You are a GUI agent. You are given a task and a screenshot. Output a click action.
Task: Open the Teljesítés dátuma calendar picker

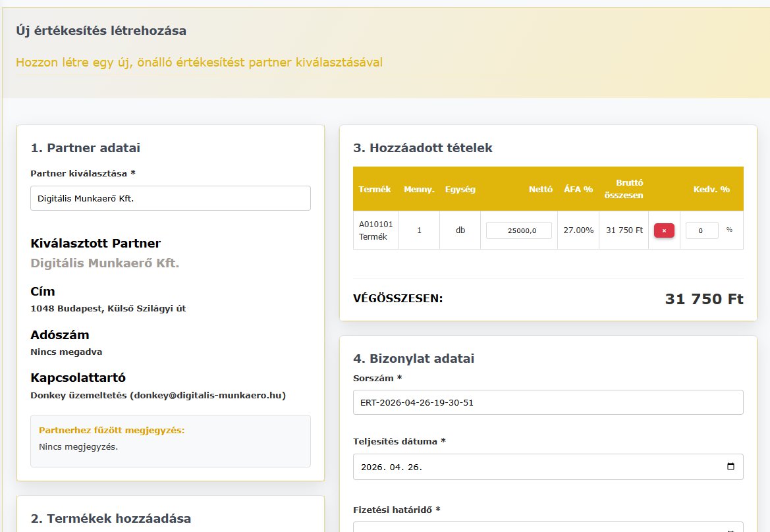click(x=731, y=466)
